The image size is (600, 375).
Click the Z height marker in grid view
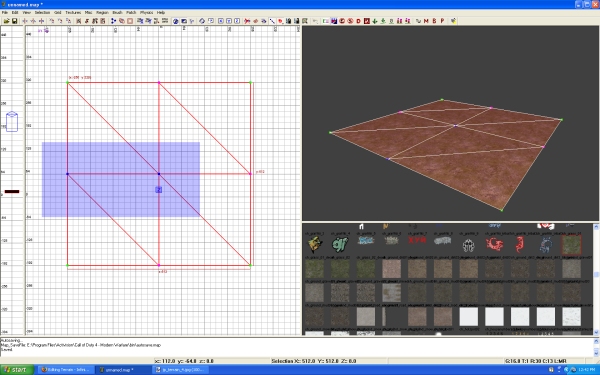158,190
